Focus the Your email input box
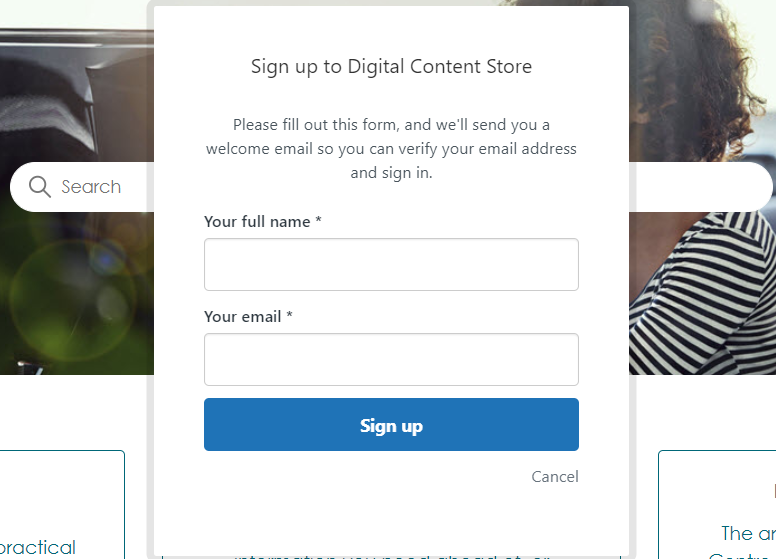 (x=391, y=359)
